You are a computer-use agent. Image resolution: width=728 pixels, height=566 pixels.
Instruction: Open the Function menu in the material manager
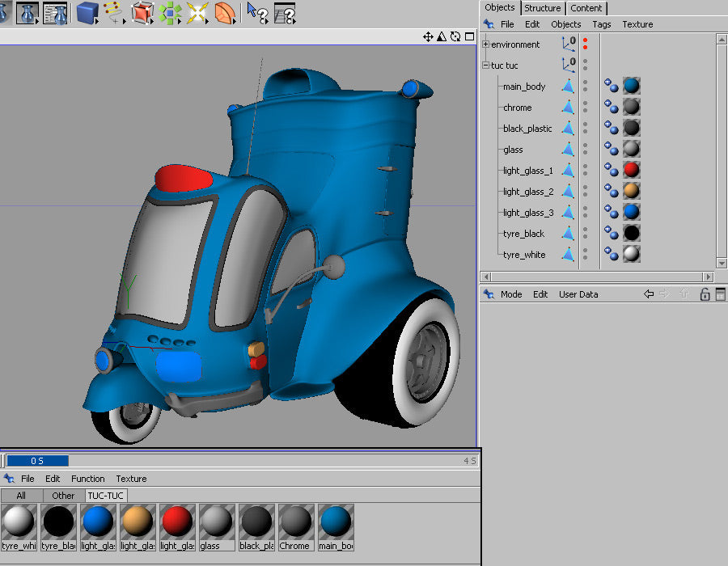pos(87,478)
